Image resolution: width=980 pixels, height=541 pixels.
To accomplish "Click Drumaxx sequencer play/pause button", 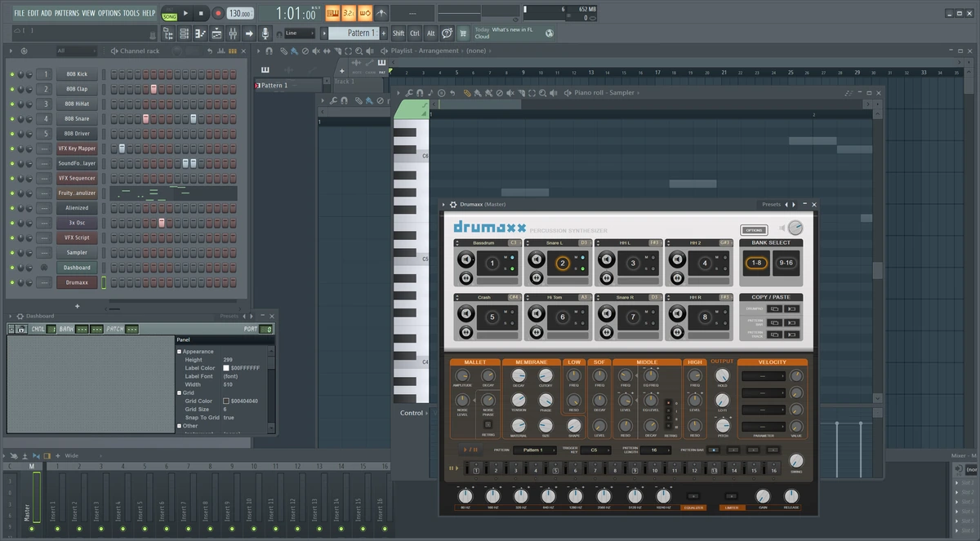I will point(472,450).
